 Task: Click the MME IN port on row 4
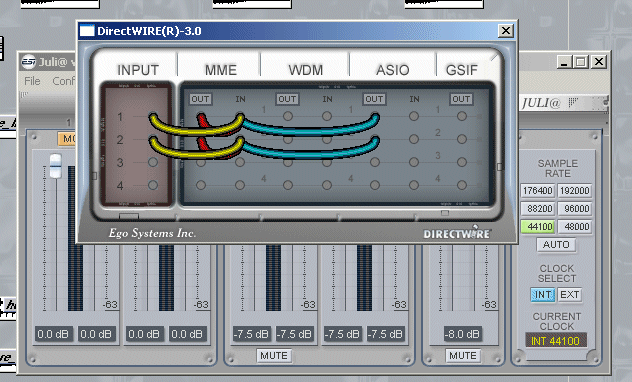click(x=240, y=185)
